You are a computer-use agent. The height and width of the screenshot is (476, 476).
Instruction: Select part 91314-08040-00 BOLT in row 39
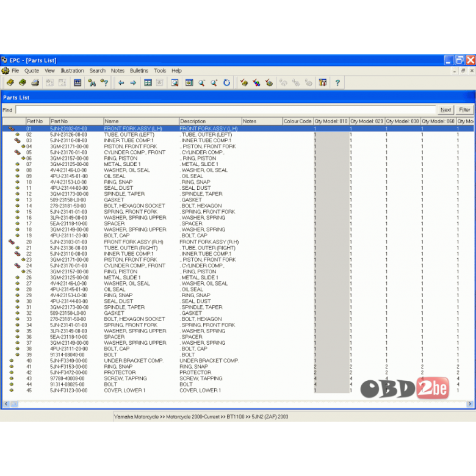[x=238, y=355]
